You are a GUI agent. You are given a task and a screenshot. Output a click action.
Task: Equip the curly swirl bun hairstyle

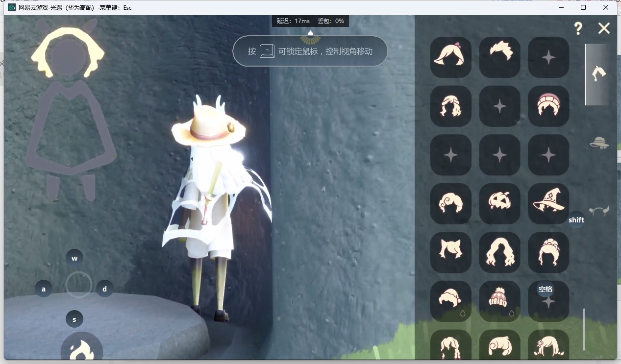[450, 203]
